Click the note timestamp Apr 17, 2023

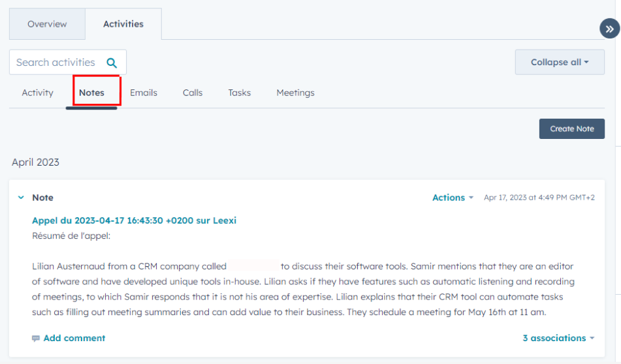coord(539,198)
